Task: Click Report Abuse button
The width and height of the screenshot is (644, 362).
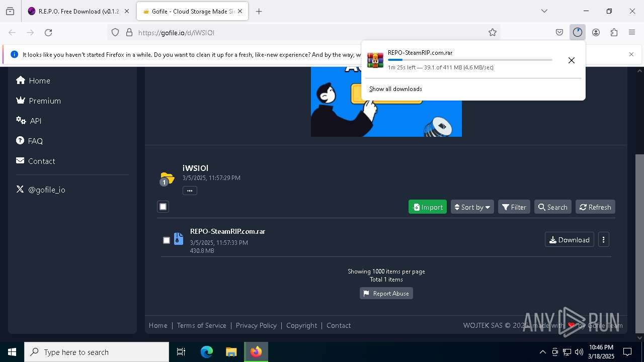Action: click(x=386, y=293)
